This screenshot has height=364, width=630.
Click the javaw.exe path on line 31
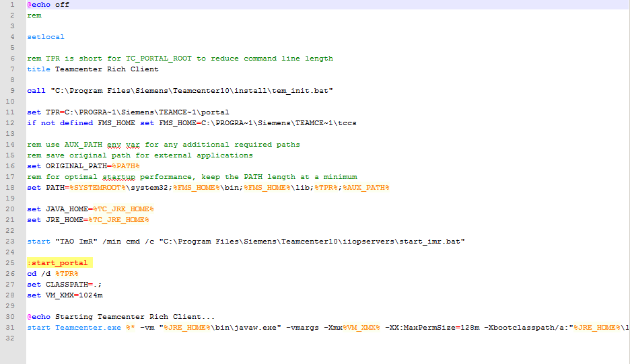pos(220,328)
